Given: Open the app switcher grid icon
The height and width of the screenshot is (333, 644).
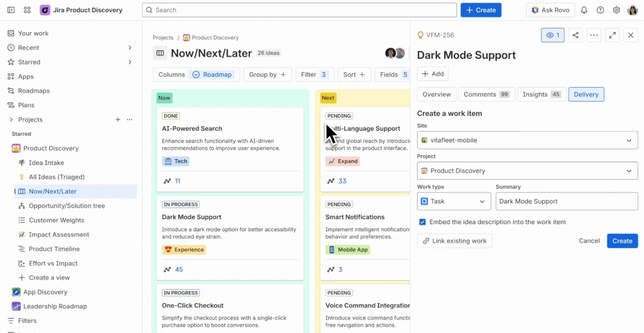Looking at the screenshot, I should (x=27, y=10).
